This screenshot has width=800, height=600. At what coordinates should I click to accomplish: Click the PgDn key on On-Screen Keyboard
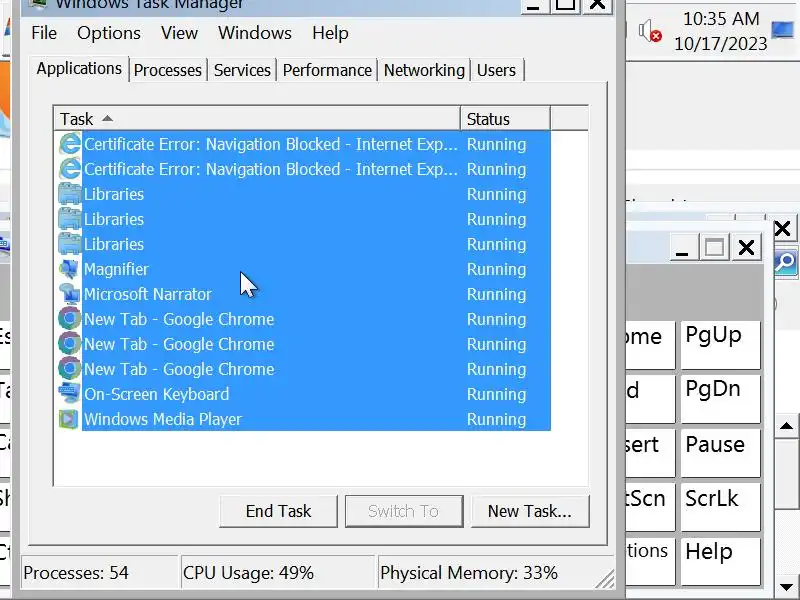click(720, 399)
